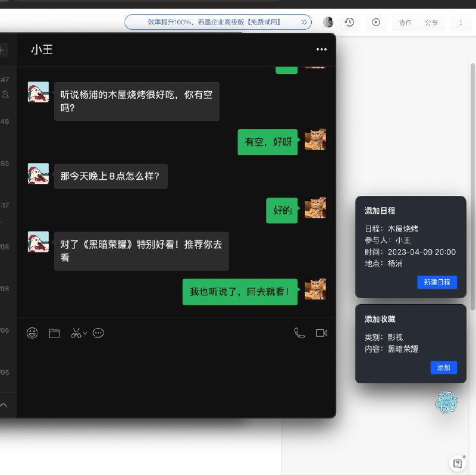This screenshot has width=476, height=475.
Task: Click the 添加 button in 添加收藏 card
Action: coord(444,367)
